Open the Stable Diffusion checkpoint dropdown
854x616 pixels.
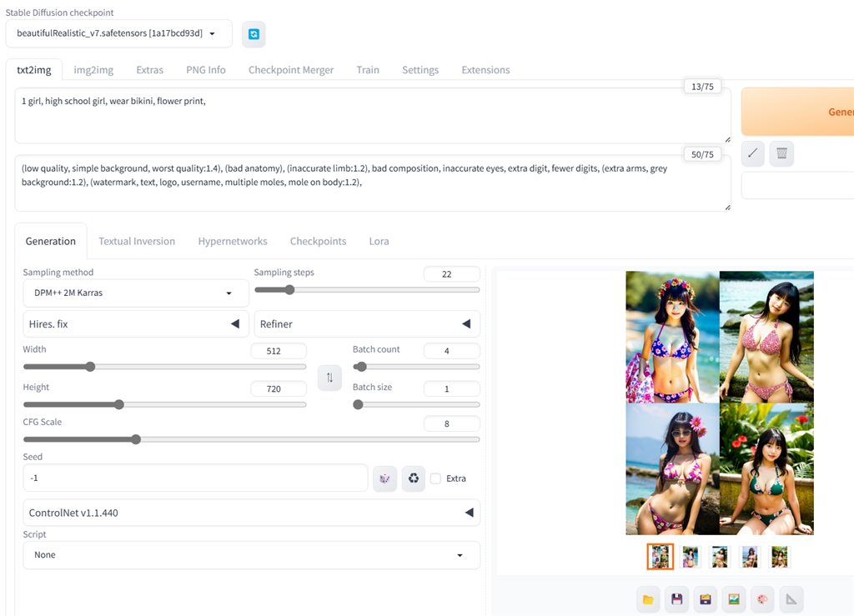(x=118, y=33)
